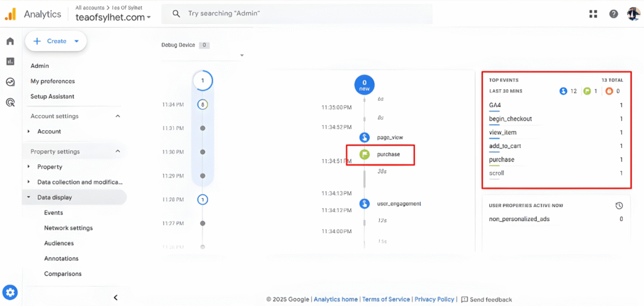This screenshot has width=644, height=306.
Task: Click the history clock icon in User Properties
Action: [619, 205]
